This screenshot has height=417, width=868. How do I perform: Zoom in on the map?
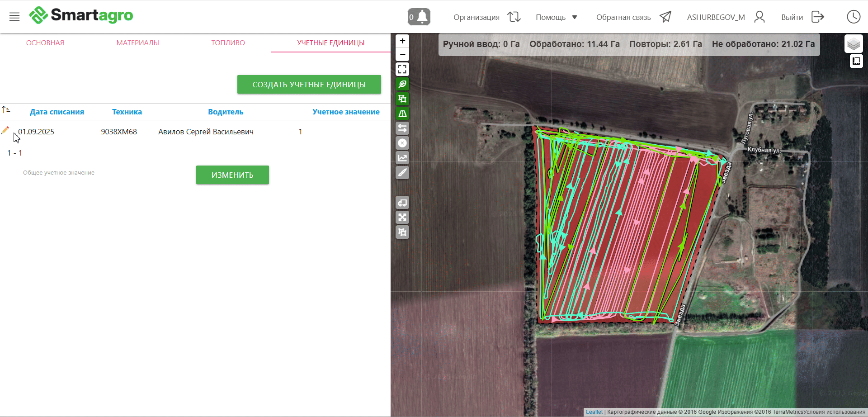(x=402, y=41)
